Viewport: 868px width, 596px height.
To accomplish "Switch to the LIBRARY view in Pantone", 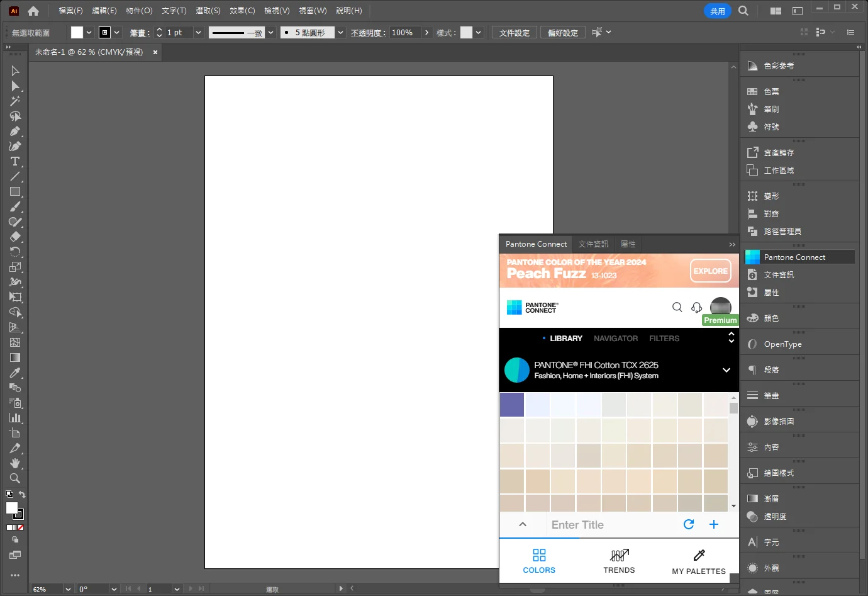I will (565, 339).
